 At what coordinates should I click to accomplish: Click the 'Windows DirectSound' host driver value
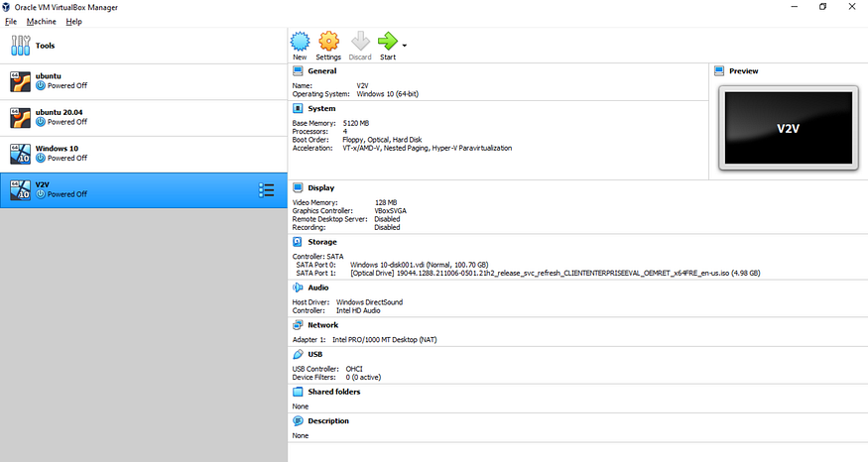(x=369, y=302)
